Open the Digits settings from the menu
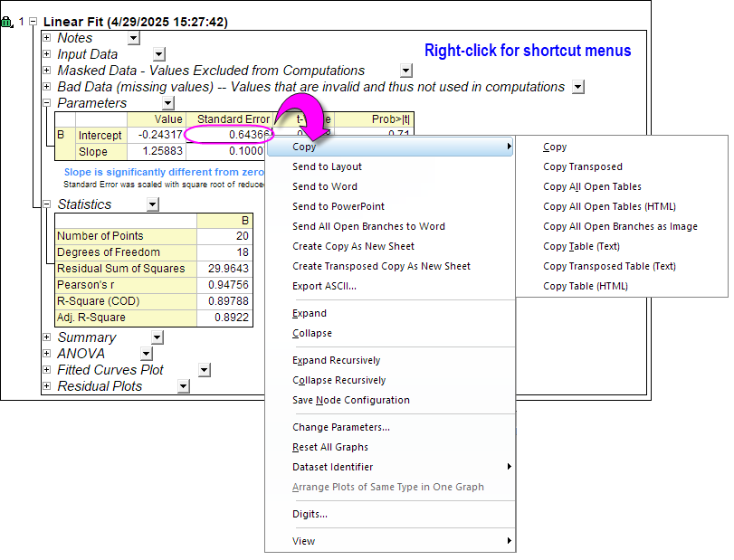 pyautogui.click(x=309, y=515)
